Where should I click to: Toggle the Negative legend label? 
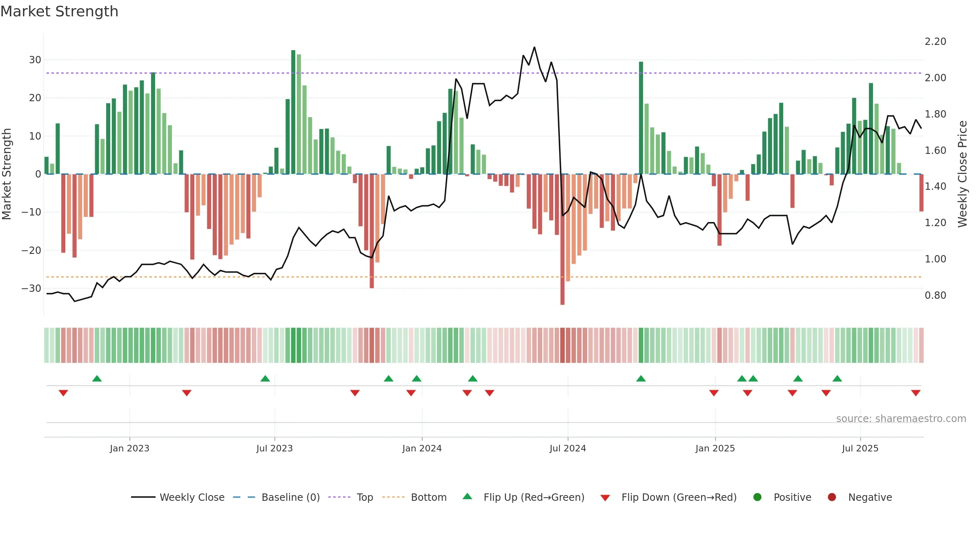pos(870,498)
